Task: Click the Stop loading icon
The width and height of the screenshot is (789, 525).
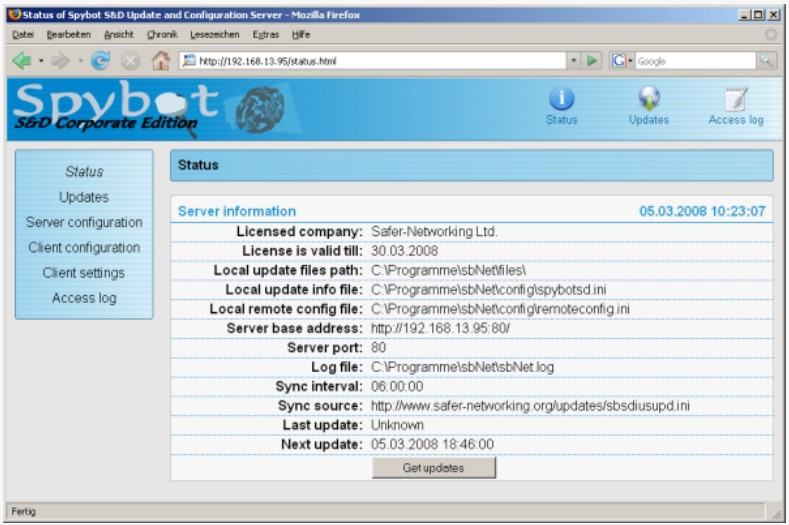Action: (x=131, y=61)
